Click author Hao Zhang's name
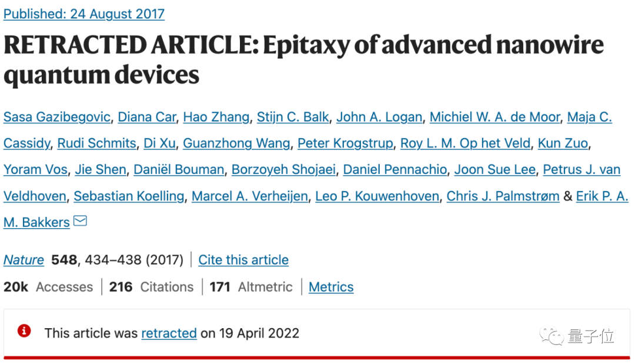Viewport: 635px width, 364px height. point(216,117)
